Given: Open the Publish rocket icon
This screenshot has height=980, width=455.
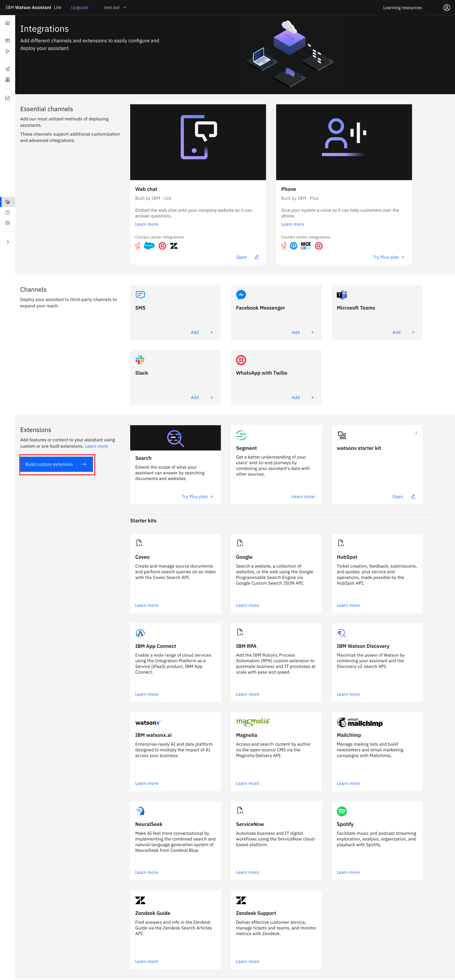Looking at the screenshot, I should click(7, 69).
